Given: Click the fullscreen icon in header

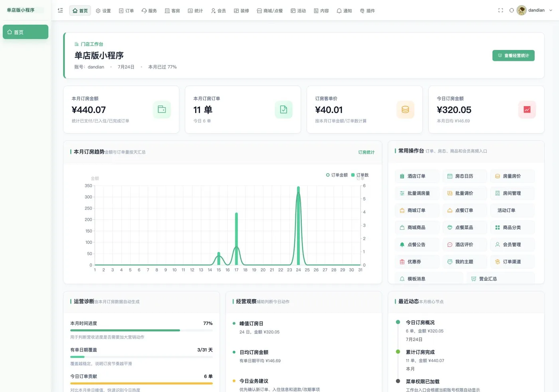Looking at the screenshot, I should pyautogui.click(x=501, y=10).
